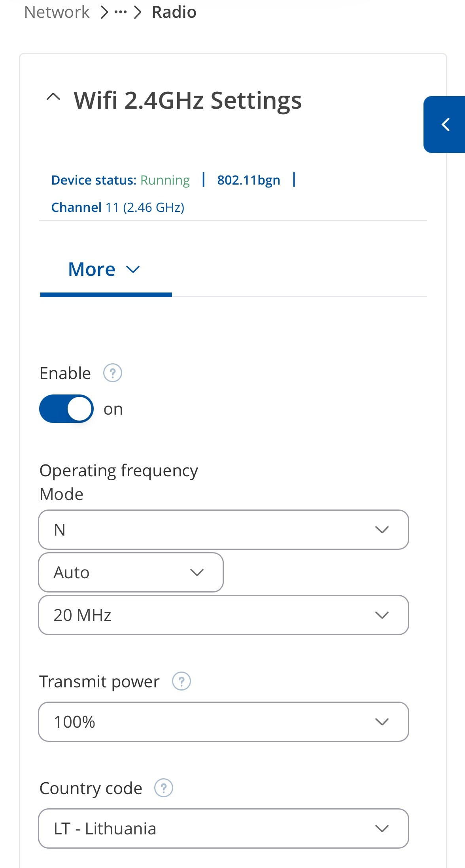465x868 pixels.
Task: Click the chevron next to More
Action: (x=133, y=270)
